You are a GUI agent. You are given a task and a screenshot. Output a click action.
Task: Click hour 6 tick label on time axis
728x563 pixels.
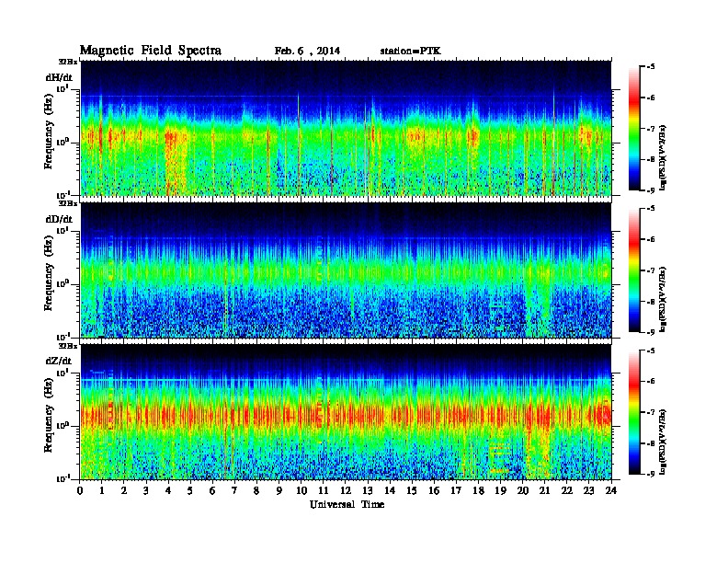[x=212, y=490]
